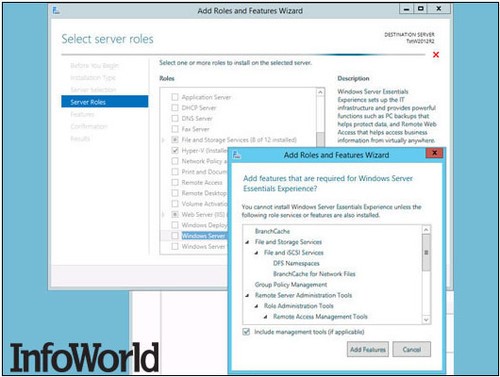This screenshot has height=377, width=500.
Task: Select Application Server role label
Action: point(206,97)
